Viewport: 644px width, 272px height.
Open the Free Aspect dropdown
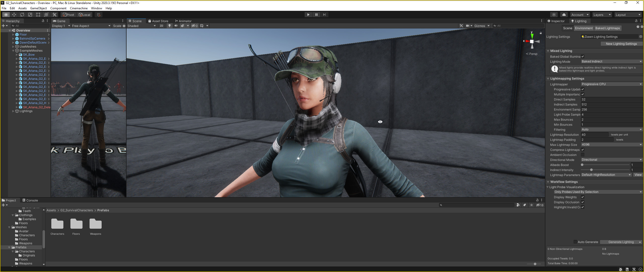click(91, 26)
